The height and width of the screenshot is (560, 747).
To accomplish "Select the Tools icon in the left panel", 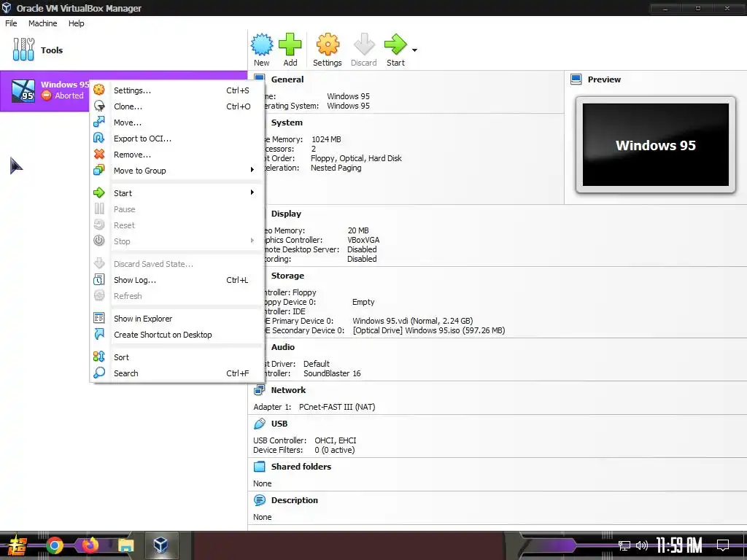I will pyautogui.click(x=23, y=50).
